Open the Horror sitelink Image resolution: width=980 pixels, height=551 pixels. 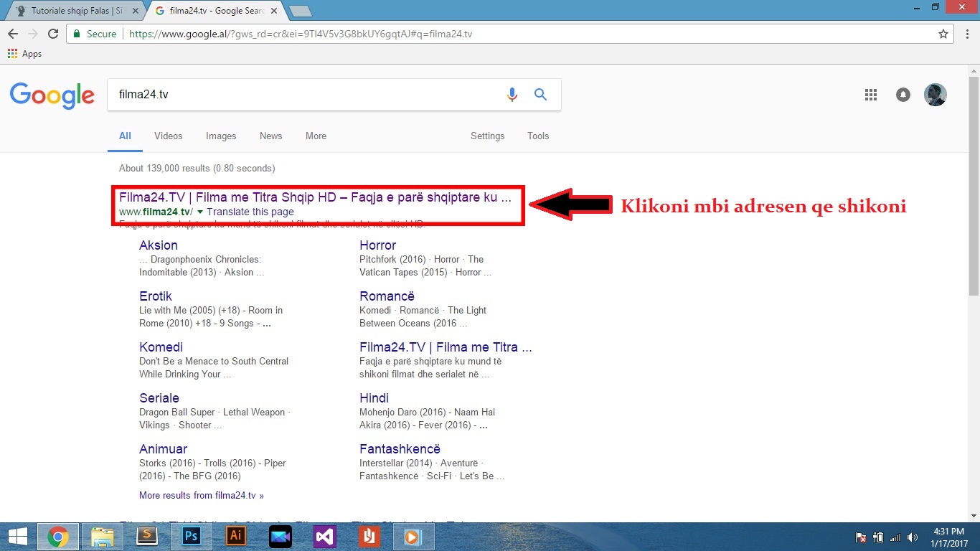pyautogui.click(x=378, y=245)
